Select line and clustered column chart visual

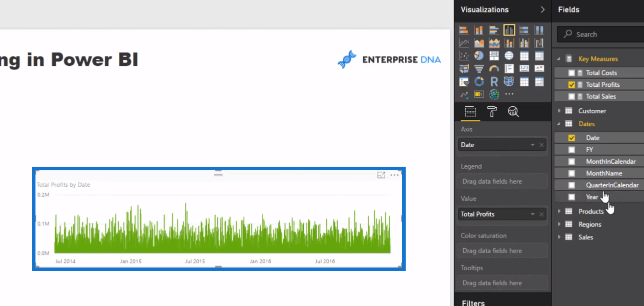point(524,43)
